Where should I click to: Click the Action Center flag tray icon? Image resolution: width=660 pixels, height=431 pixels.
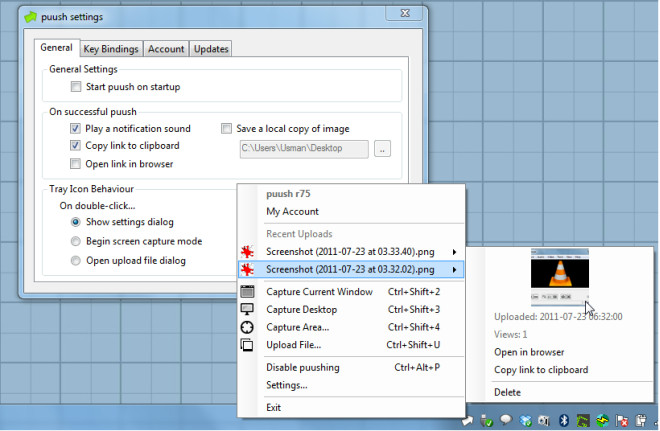tap(622, 420)
